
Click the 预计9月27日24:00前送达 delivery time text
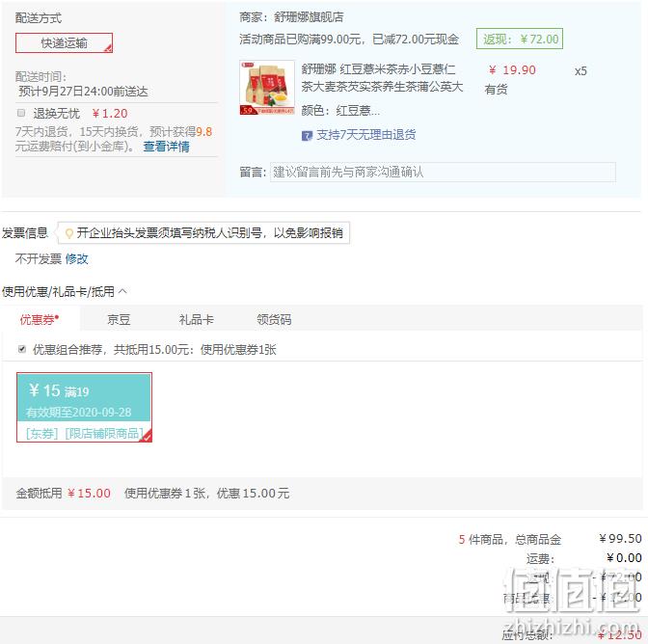pyautogui.click(x=83, y=92)
